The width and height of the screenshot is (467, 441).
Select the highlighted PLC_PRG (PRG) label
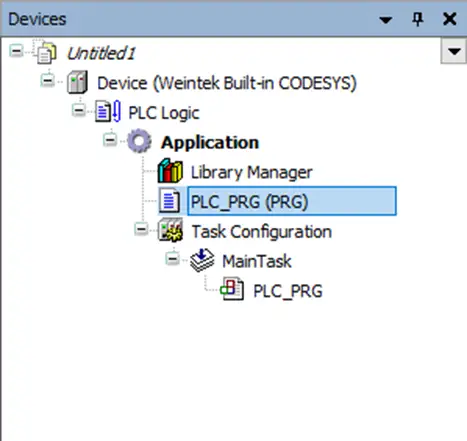pyautogui.click(x=292, y=201)
